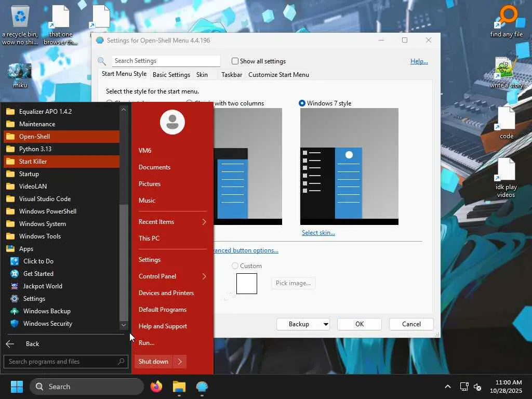Launch Jackpot World app
The width and height of the screenshot is (532, 399).
click(61, 286)
